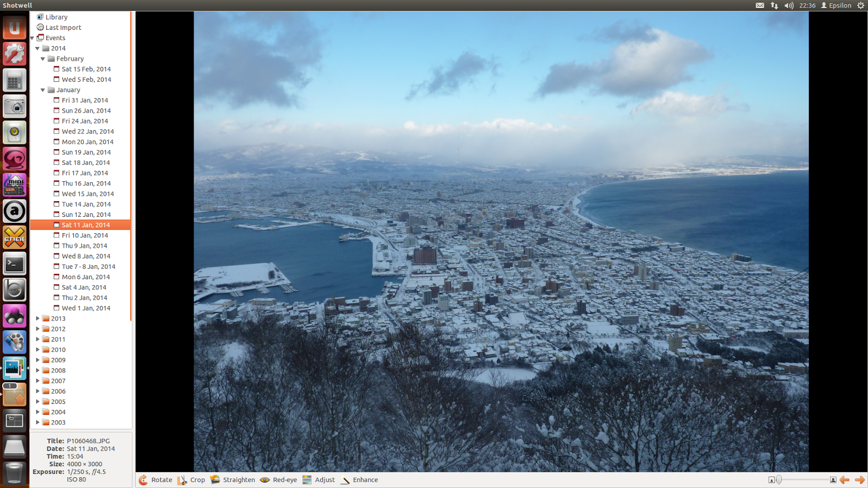Image resolution: width=868 pixels, height=488 pixels.
Task: Launch the paint palette app icon
Action: (15, 342)
